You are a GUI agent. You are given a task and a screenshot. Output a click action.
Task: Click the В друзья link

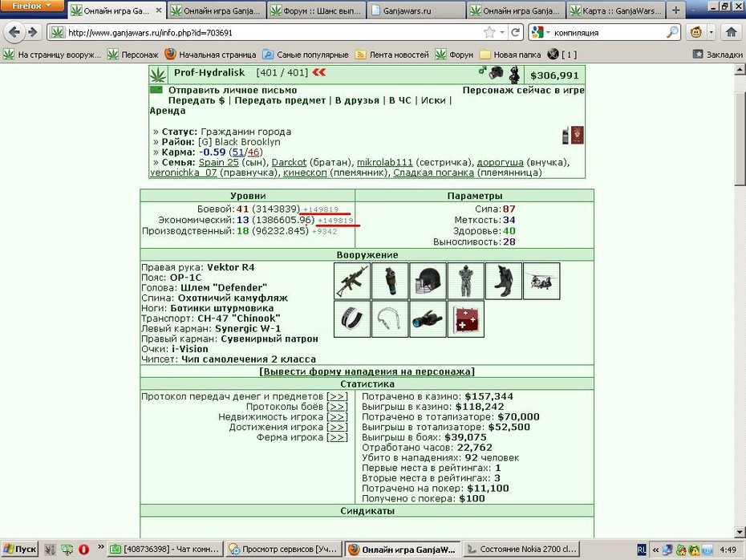click(357, 100)
